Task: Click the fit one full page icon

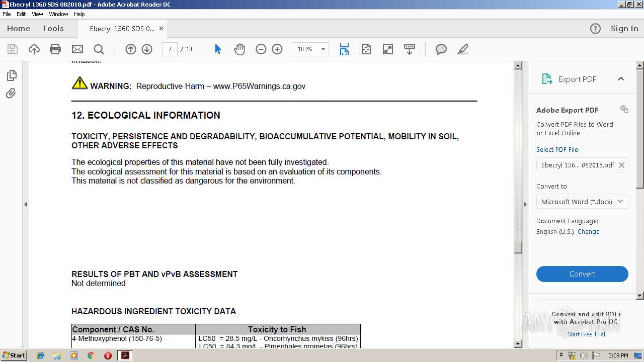Action: coord(366,49)
